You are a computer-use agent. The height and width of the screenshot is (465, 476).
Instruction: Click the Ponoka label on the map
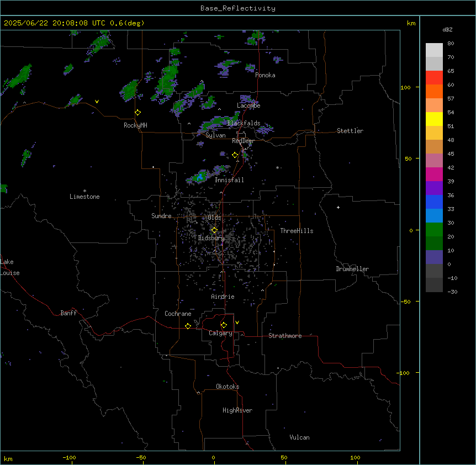[x=265, y=75]
